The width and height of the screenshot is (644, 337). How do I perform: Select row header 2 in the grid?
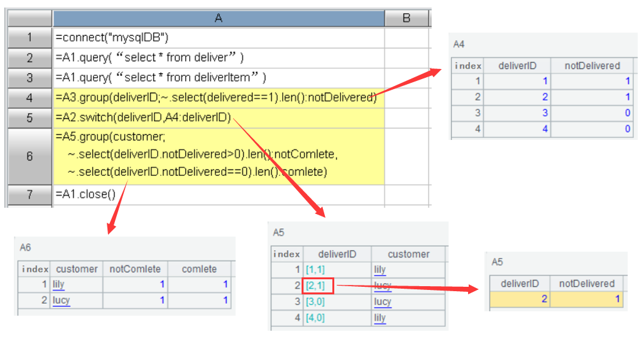tap(29, 58)
